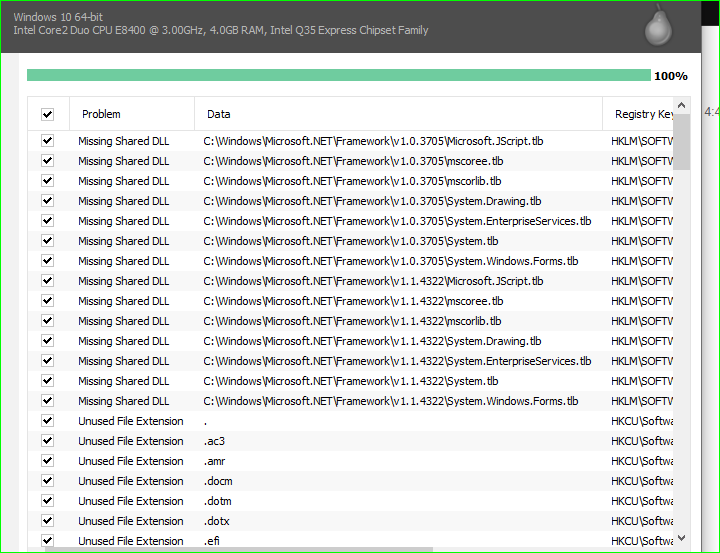Sort by the Registry Key column header

tap(638, 114)
